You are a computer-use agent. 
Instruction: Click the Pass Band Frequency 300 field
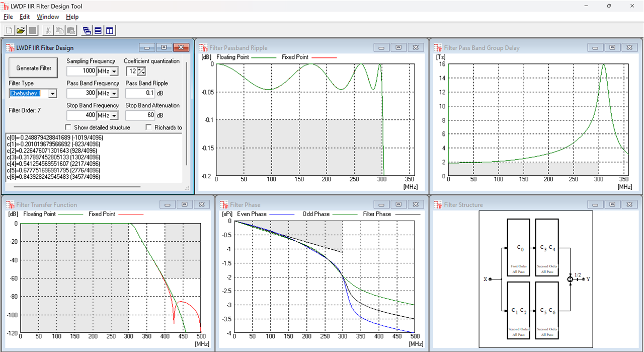(x=81, y=94)
